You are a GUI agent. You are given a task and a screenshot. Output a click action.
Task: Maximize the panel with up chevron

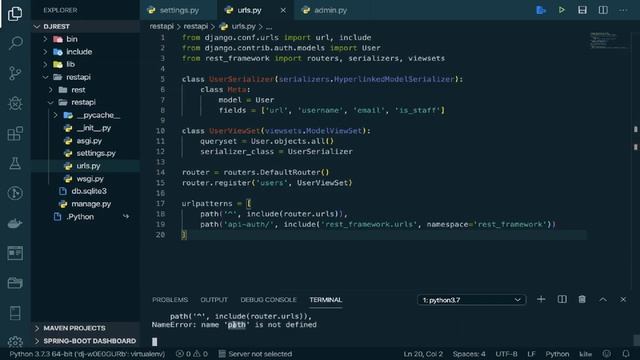[603, 300]
